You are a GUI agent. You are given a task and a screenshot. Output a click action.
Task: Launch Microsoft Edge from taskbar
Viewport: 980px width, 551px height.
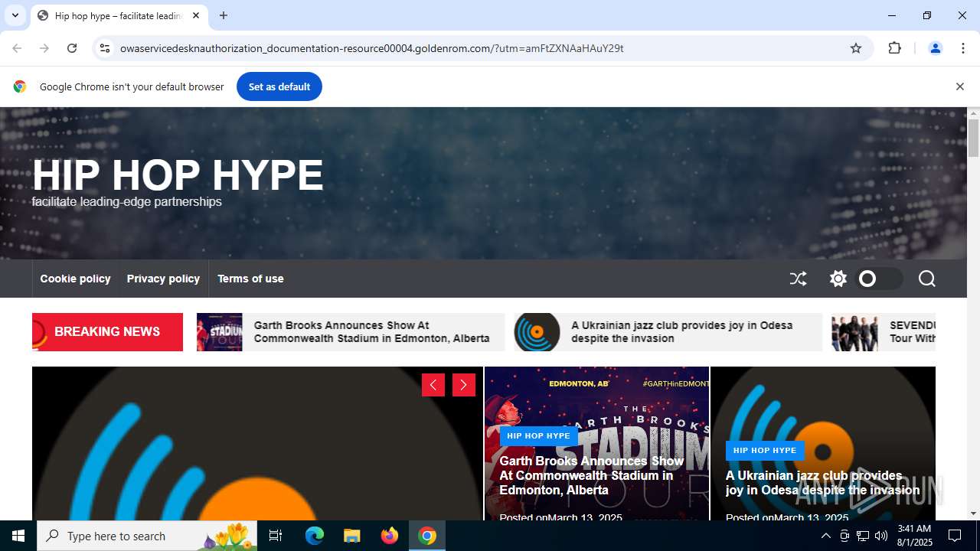point(315,536)
